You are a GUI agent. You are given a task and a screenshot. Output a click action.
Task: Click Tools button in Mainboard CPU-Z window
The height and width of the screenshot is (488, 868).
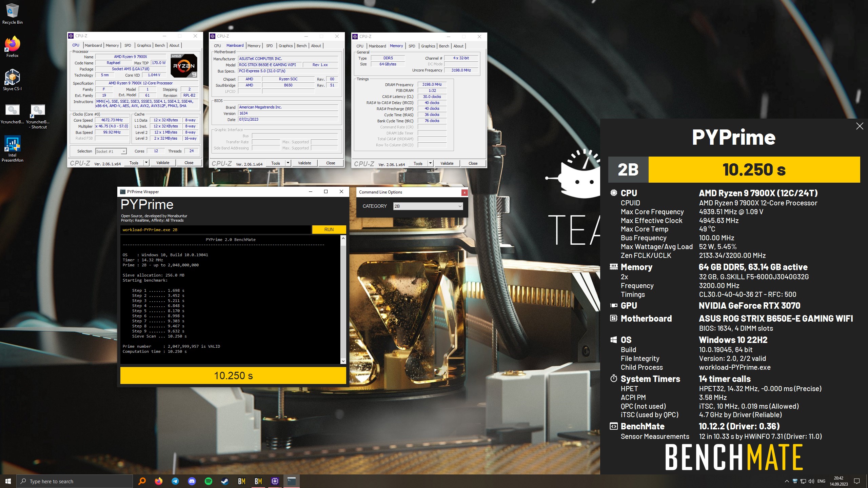[x=275, y=163]
